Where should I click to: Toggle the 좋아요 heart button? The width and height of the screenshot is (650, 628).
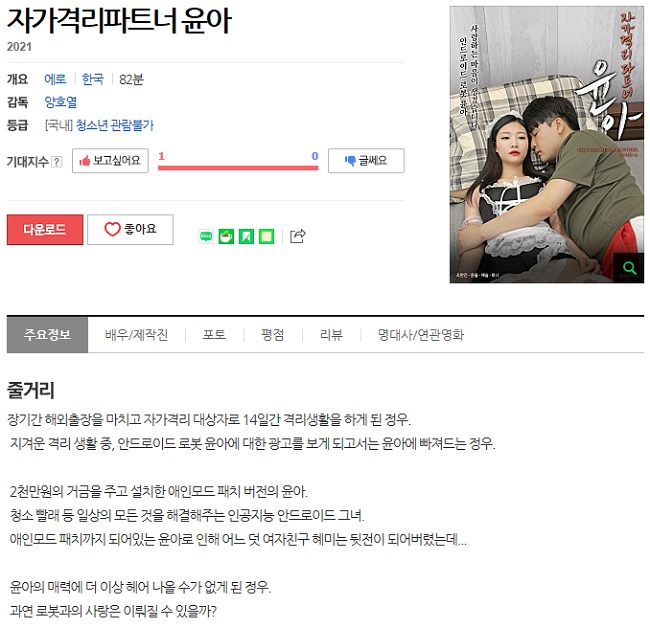click(x=130, y=229)
